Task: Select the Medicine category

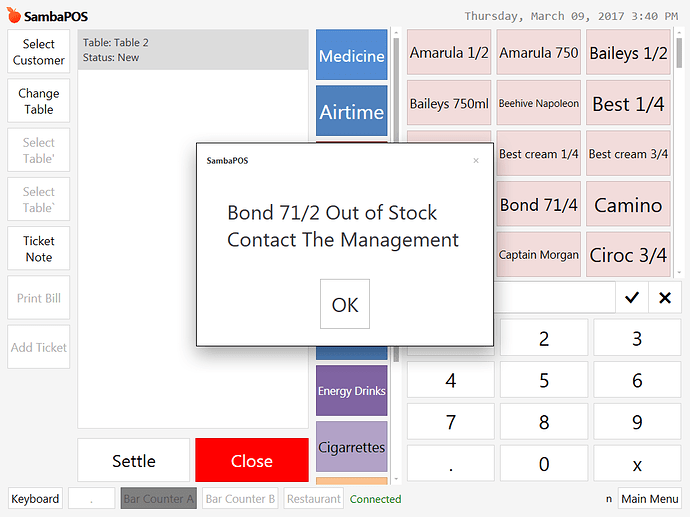Action: pyautogui.click(x=351, y=56)
